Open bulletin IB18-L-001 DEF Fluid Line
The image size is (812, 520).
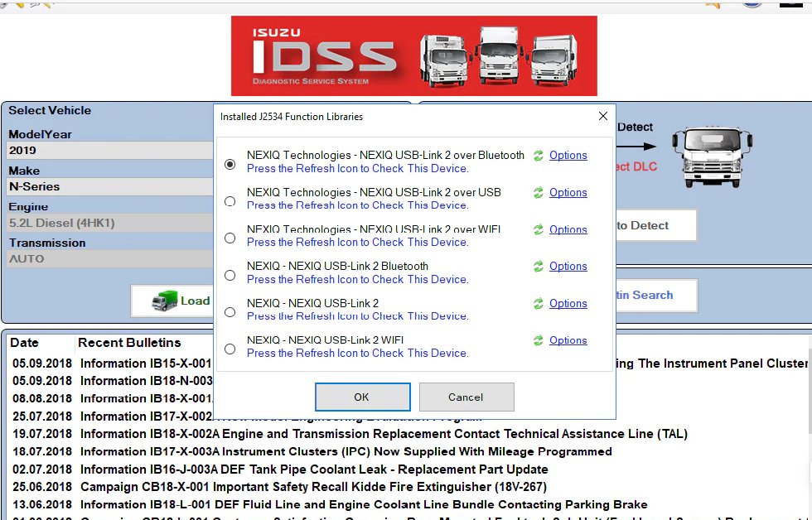(330, 504)
